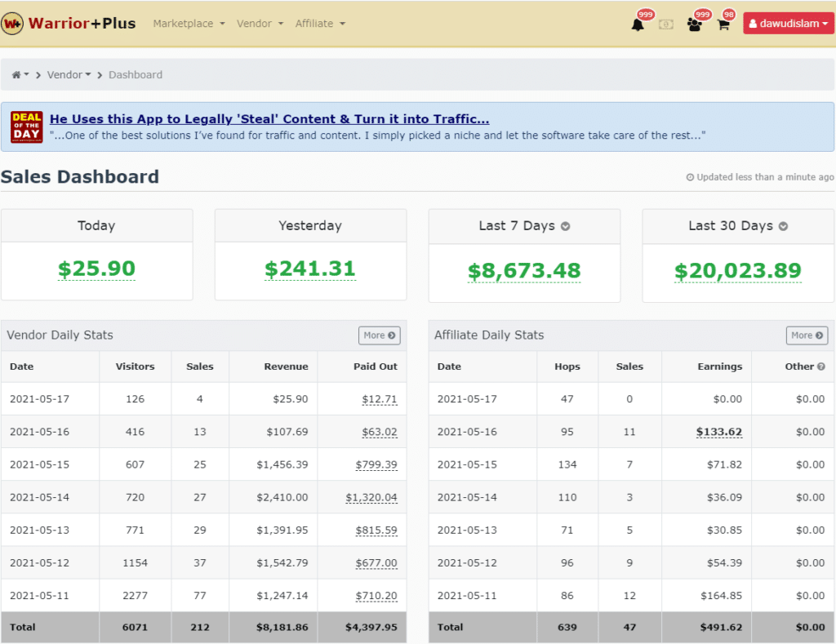This screenshot has height=644, width=836.
Task: Expand the Vendor breadcrumb dropdown
Action: (x=69, y=74)
